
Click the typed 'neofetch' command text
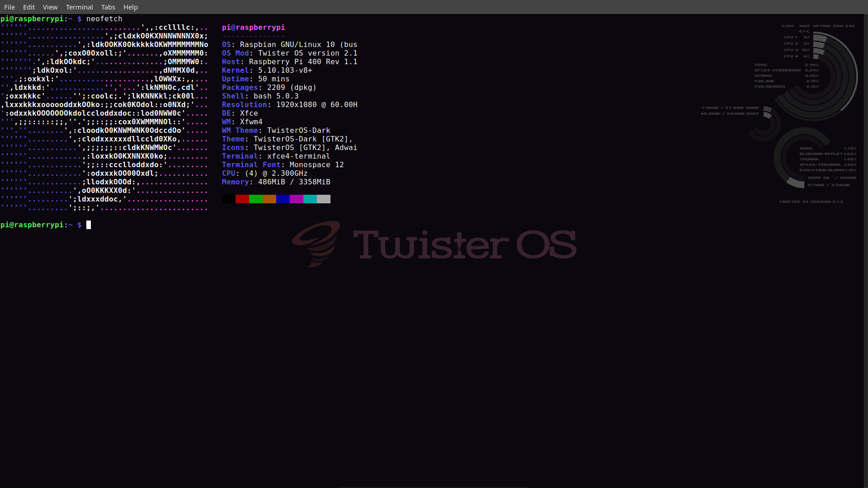104,19
